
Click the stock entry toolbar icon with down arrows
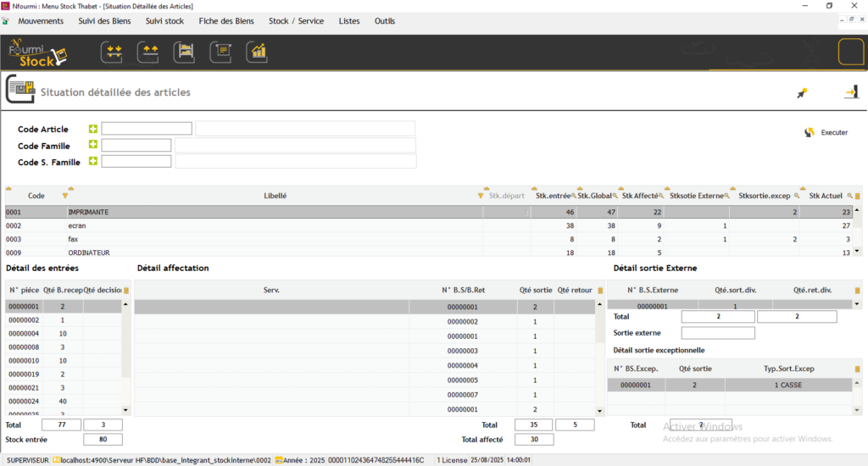tap(112, 53)
